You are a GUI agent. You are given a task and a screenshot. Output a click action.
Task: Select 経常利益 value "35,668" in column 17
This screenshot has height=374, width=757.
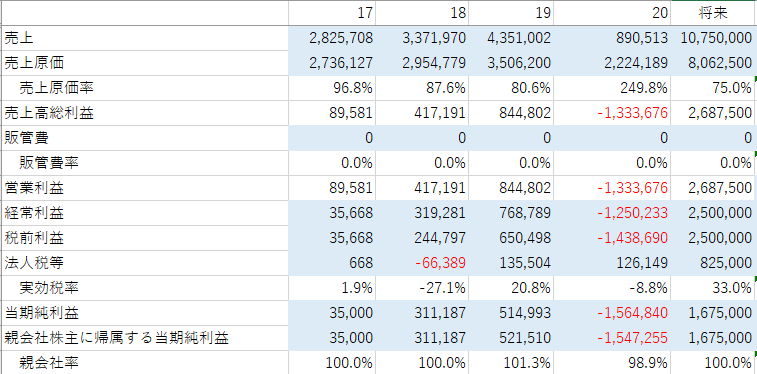pos(332,213)
